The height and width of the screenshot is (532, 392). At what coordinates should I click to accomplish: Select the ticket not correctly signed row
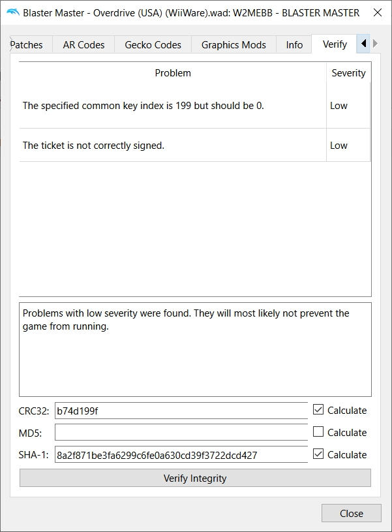point(195,145)
